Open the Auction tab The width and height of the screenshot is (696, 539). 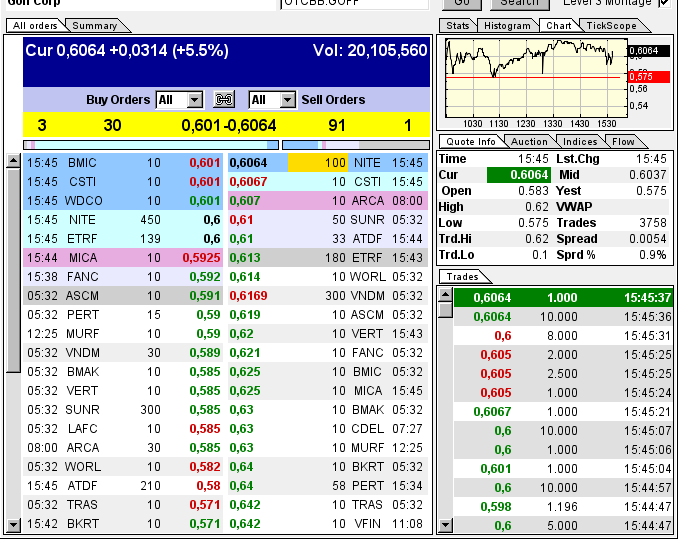click(x=529, y=142)
